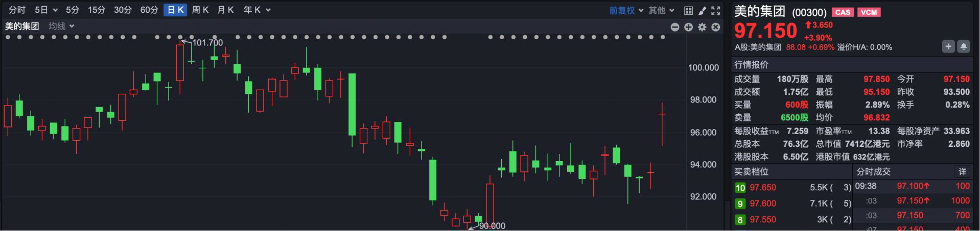
Task: Click the 100.000 price axis label
Action: [704, 67]
